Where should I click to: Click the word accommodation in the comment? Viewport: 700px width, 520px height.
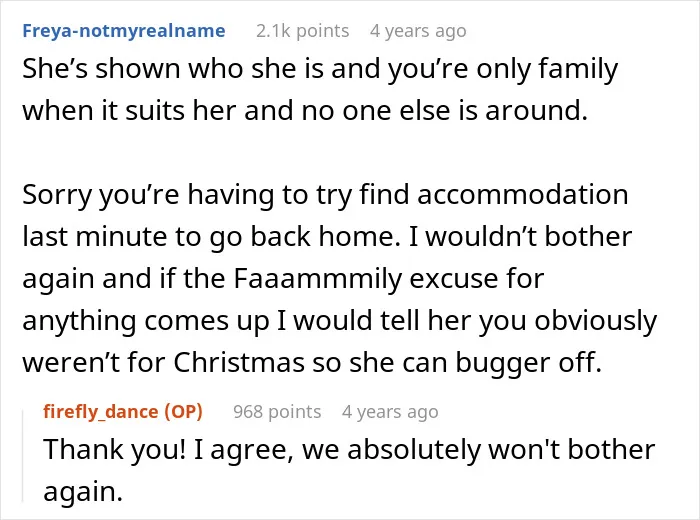[523, 195]
